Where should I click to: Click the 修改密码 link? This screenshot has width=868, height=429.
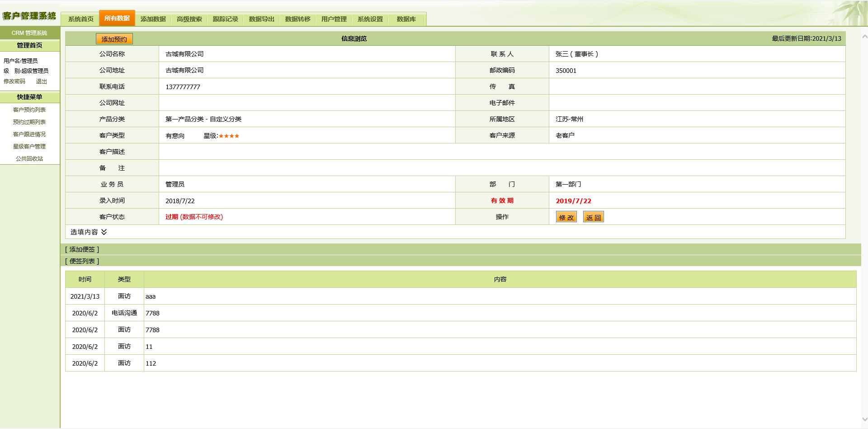14,81
